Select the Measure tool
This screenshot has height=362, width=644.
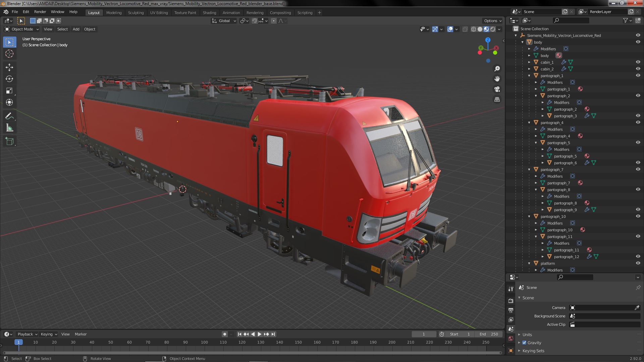9,128
